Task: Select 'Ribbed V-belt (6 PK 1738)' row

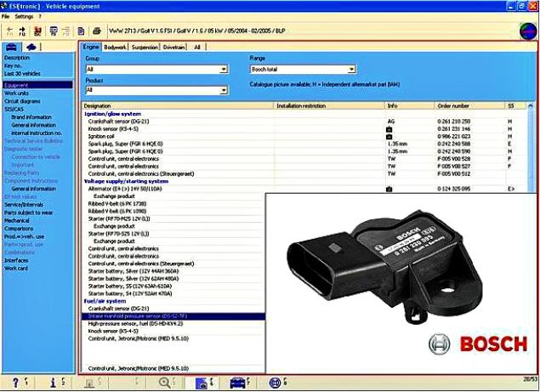Action: pos(173,204)
